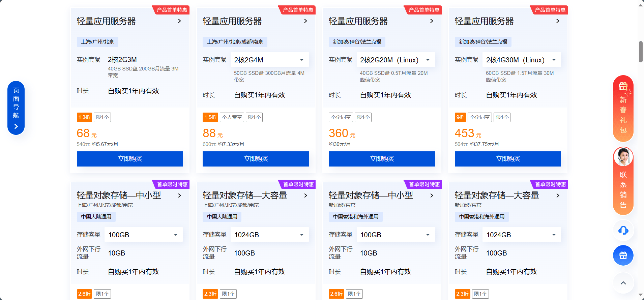
Task: Expand the 页面导航 side panel
Action: [x=16, y=108]
